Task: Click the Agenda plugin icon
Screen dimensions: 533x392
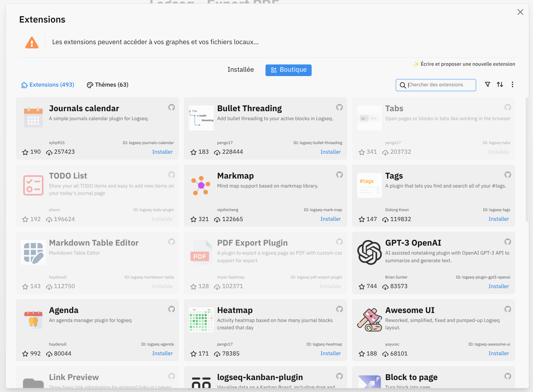Action: 33,320
